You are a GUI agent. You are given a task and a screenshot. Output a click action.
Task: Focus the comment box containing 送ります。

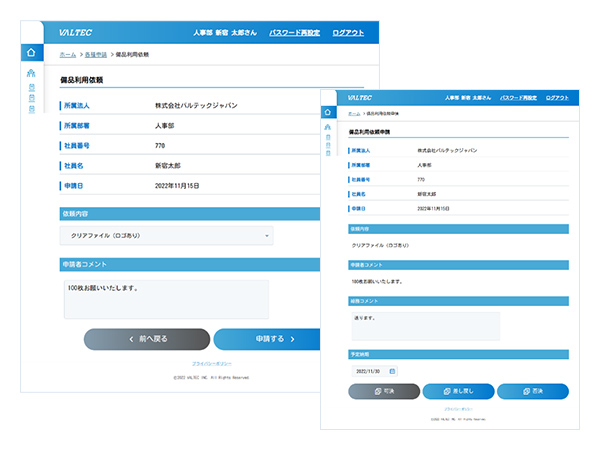(x=426, y=326)
